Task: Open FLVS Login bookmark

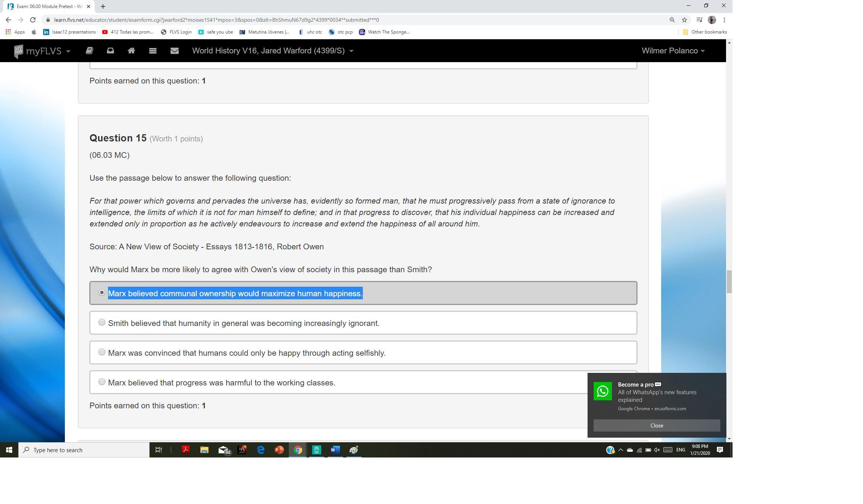Action: 176,32
